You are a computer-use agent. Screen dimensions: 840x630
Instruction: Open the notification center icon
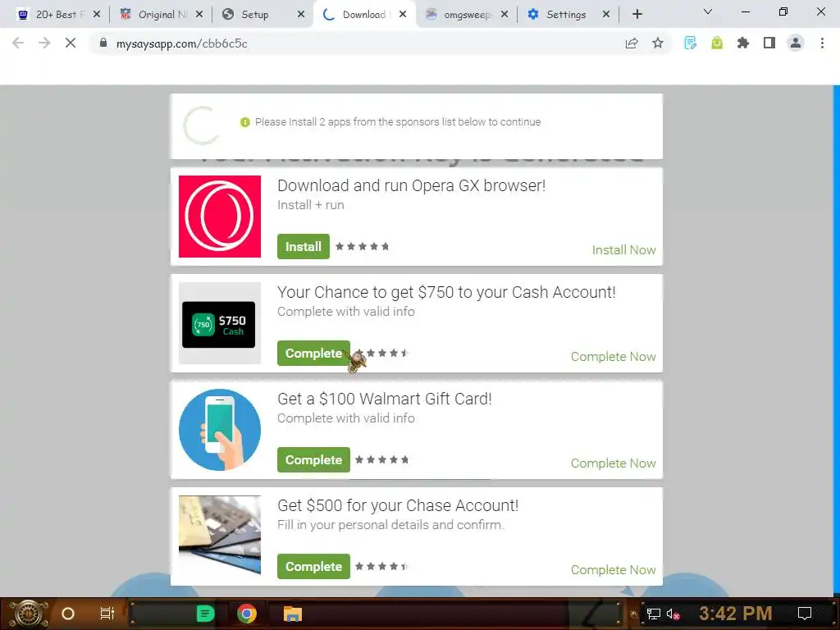tap(805, 614)
